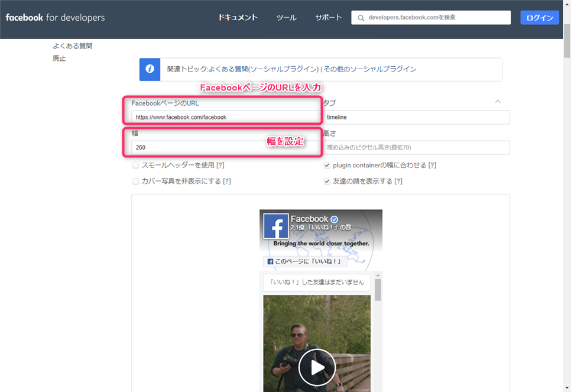
Task: Open the ドキュメント menu
Action: coord(238,18)
